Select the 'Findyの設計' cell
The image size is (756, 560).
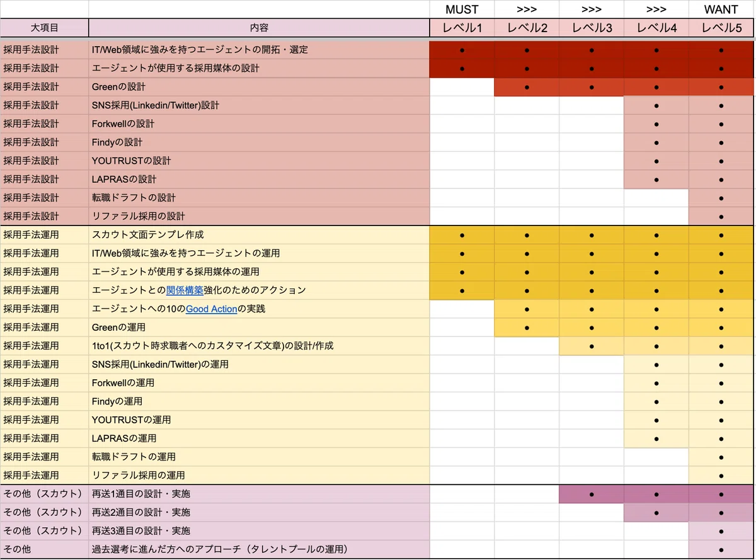coord(259,142)
